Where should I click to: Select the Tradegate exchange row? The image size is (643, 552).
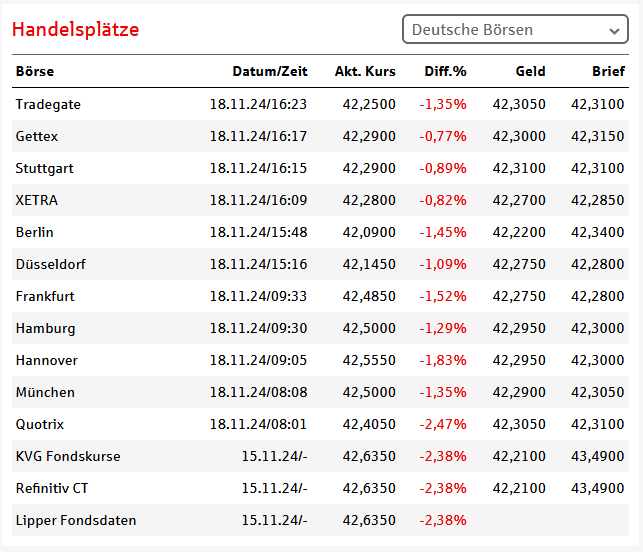[48, 104]
